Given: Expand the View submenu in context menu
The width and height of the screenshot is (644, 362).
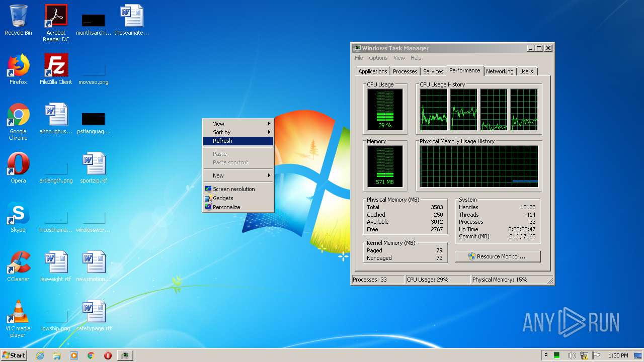Looking at the screenshot, I should click(238, 124).
